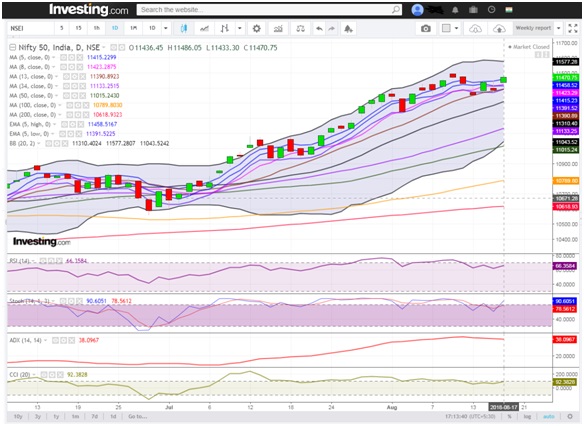This screenshot has height=426, width=584.
Task: Open the indicators icon
Action: point(278,28)
